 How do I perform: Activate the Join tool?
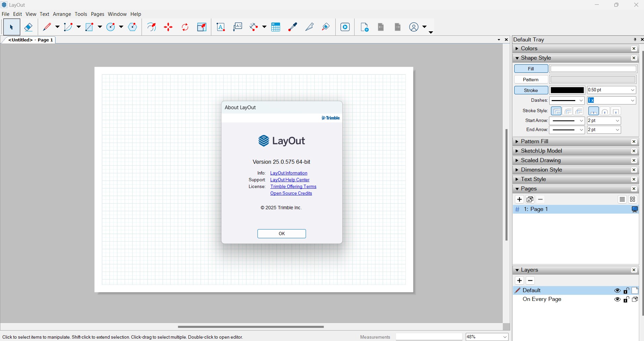tap(326, 27)
